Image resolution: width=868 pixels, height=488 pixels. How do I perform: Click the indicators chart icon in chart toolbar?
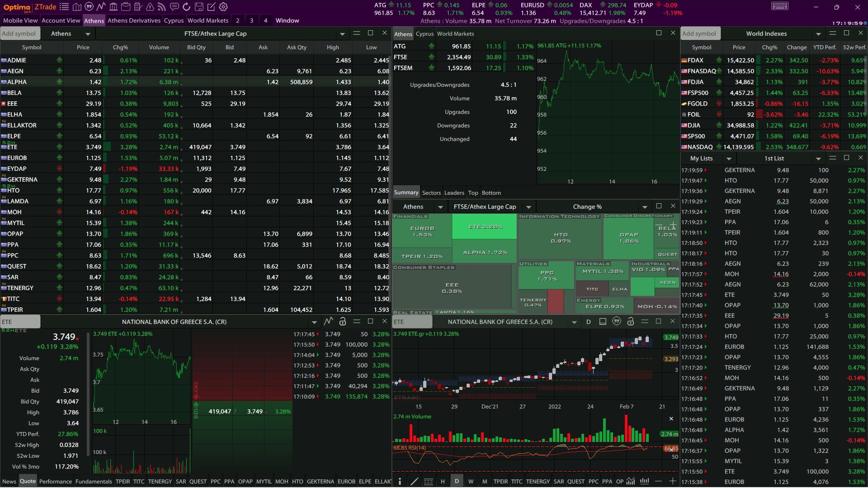631,481
